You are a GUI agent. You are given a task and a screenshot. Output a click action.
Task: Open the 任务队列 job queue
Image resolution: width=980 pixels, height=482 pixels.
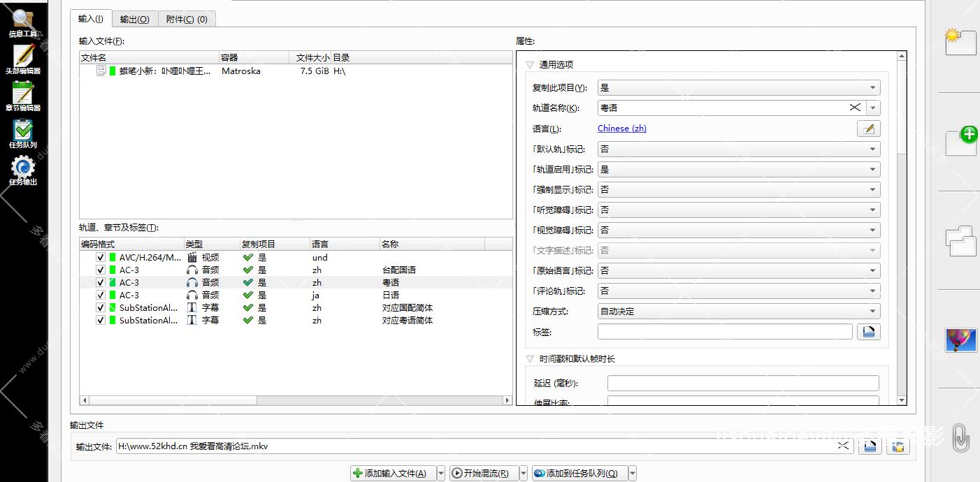[x=23, y=133]
